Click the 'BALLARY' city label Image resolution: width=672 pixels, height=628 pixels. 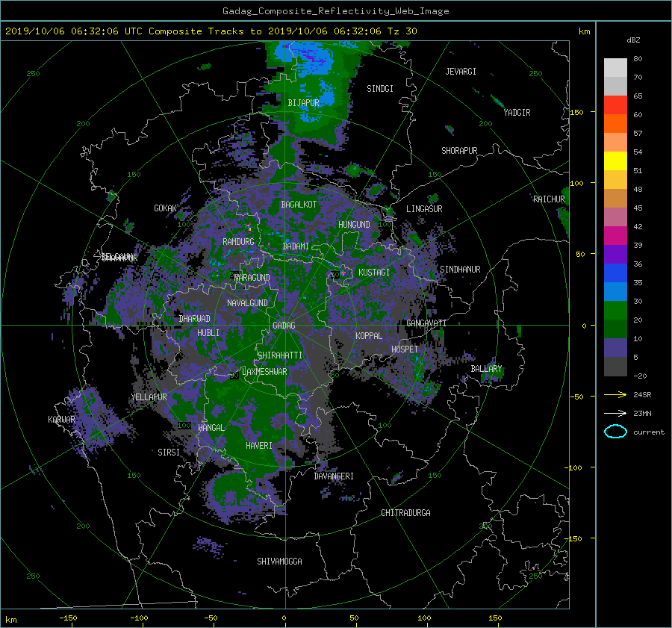pos(486,369)
